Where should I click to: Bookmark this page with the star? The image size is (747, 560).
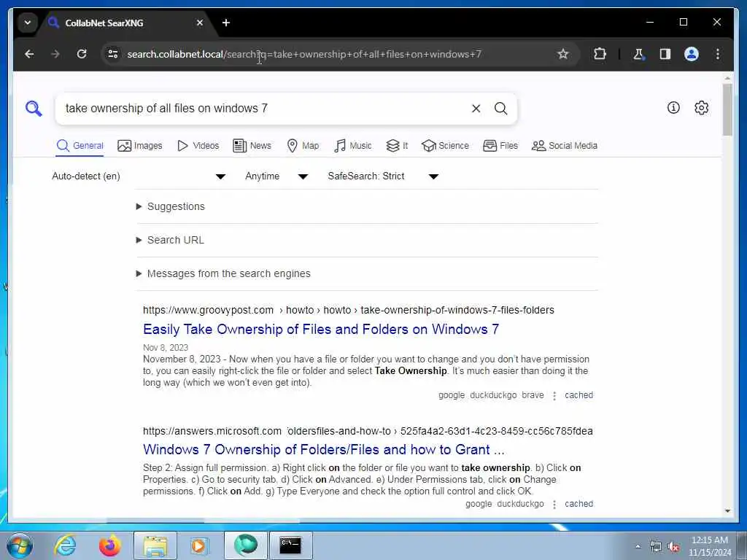pos(562,54)
